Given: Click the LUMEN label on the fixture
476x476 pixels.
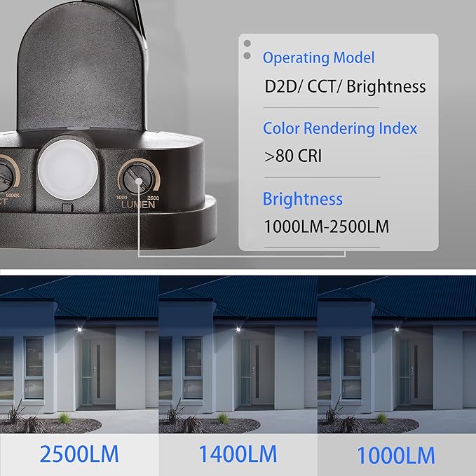Looking at the screenshot, I should pyautogui.click(x=138, y=206).
